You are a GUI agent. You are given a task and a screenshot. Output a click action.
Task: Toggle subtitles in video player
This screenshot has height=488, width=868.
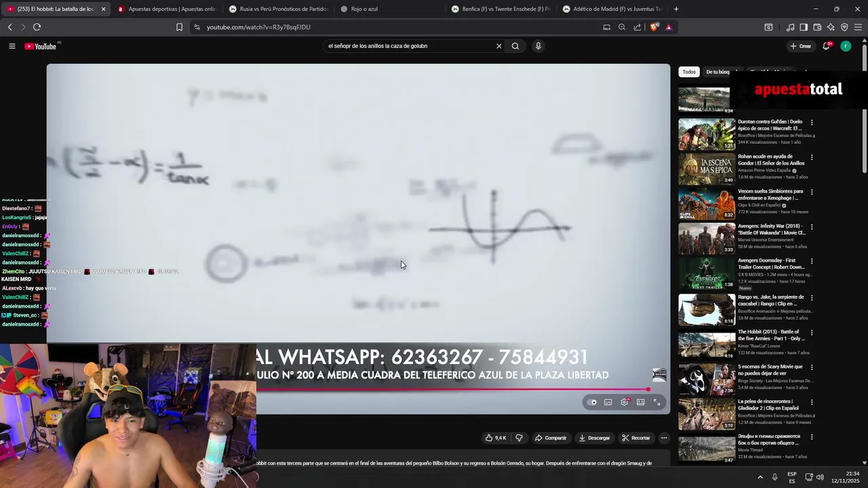(x=608, y=402)
